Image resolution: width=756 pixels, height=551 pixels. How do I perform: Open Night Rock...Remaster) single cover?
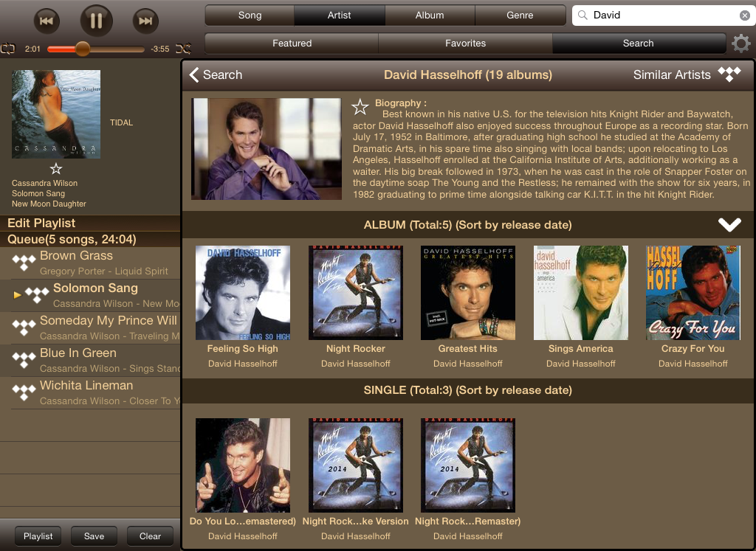(467, 465)
